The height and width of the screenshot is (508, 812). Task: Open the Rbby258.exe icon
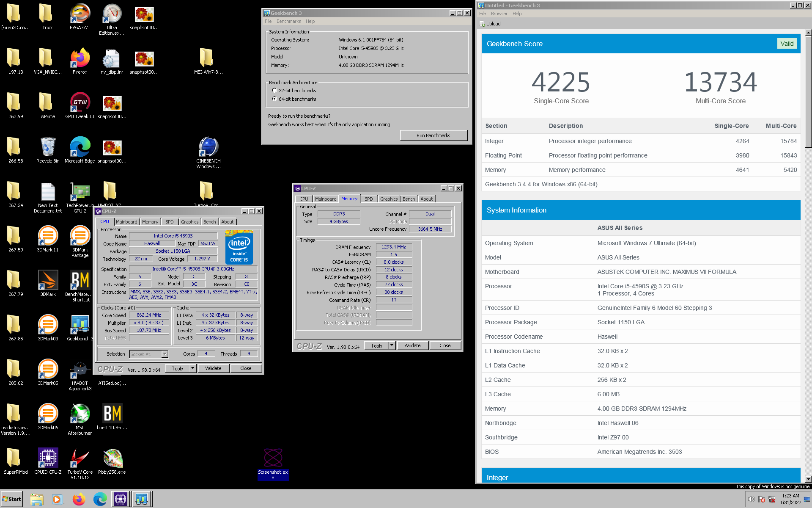[x=112, y=461]
